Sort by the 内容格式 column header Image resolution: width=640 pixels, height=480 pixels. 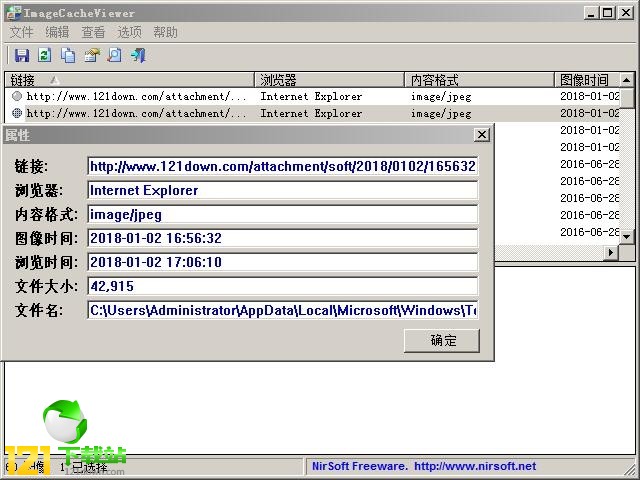click(x=480, y=80)
